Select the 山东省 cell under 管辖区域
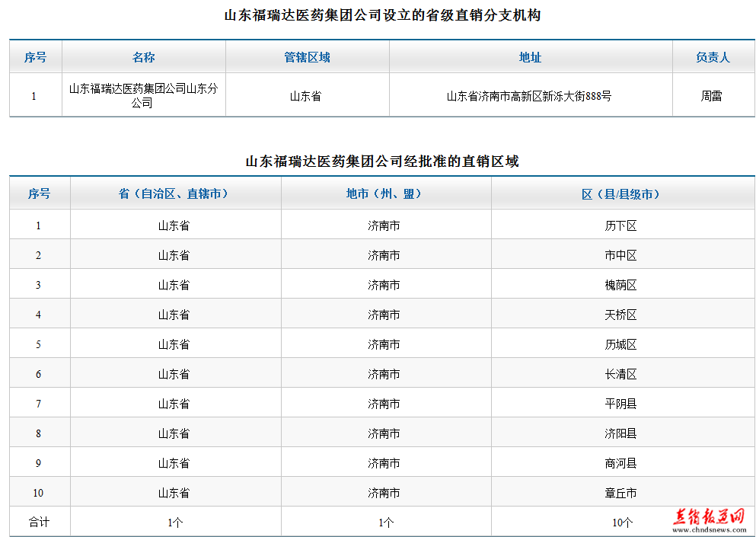This screenshot has width=756, height=537. 306,96
